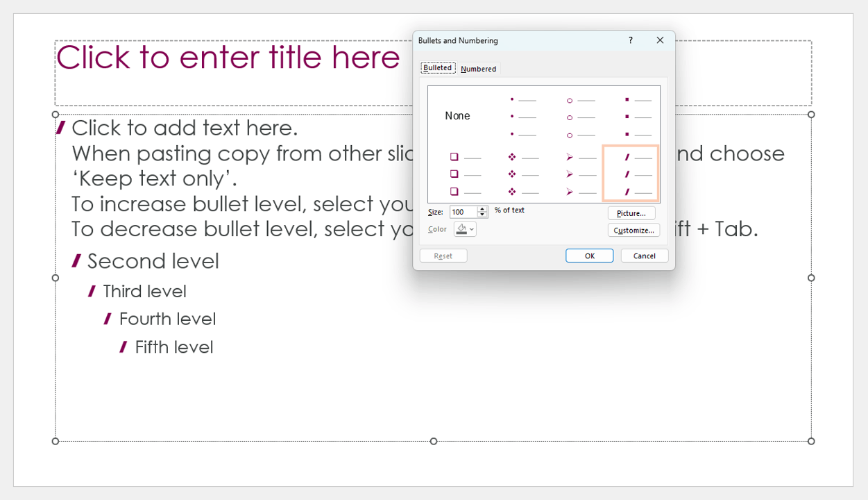
Task: Open the Bulleted tab
Action: tap(437, 67)
